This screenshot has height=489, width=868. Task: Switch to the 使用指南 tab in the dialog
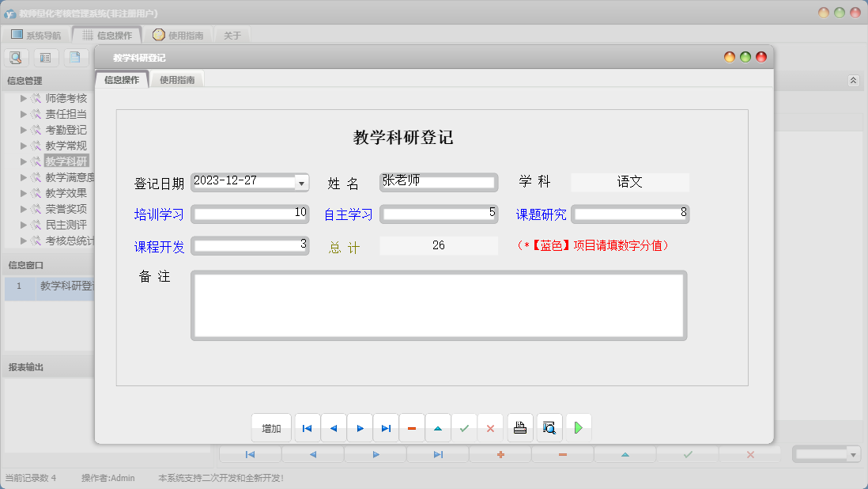point(177,79)
